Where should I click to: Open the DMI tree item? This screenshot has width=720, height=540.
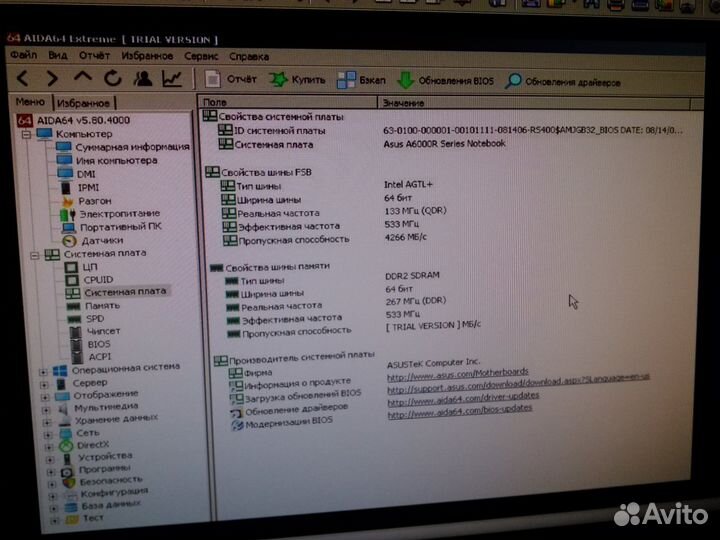pos(86,174)
